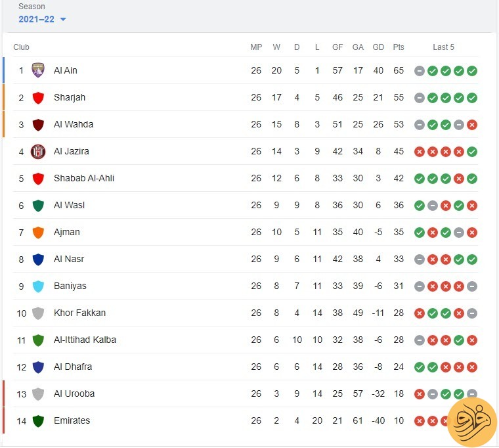Open the 2021–22 season dropdown
499x448 pixels.
pos(42,19)
